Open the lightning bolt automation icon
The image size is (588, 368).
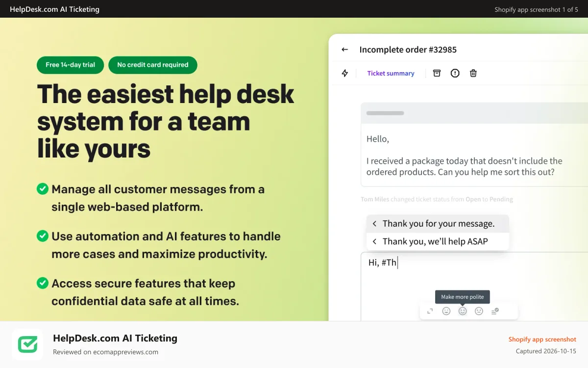(345, 73)
